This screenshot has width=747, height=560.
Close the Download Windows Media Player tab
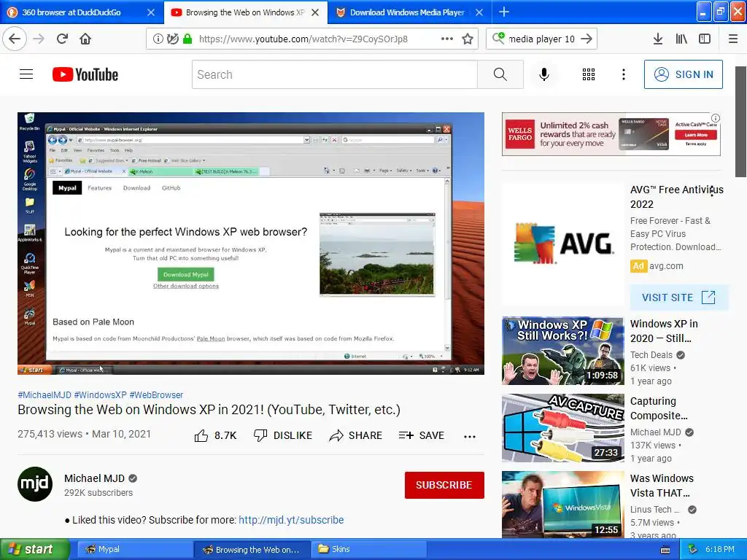coord(479,12)
